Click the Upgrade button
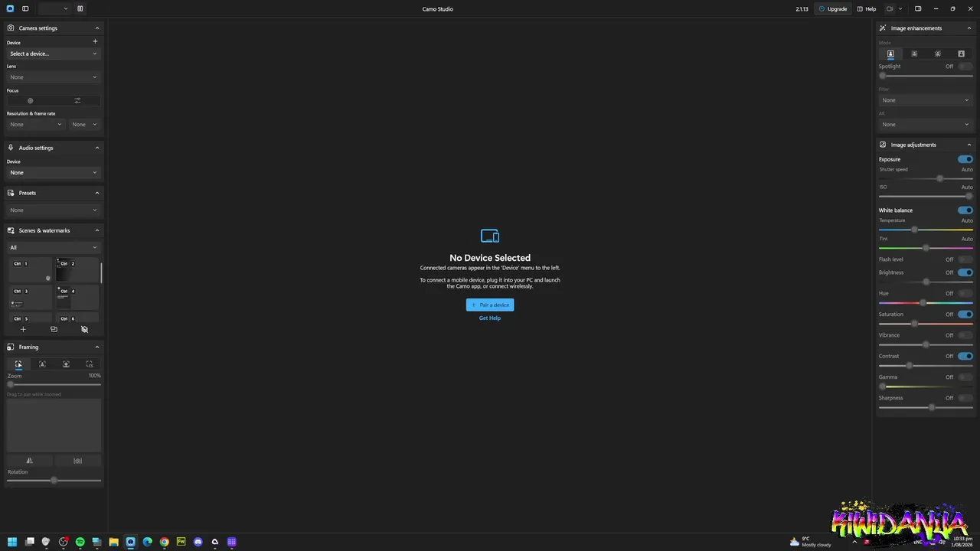This screenshot has width=980, height=551. coord(833,8)
